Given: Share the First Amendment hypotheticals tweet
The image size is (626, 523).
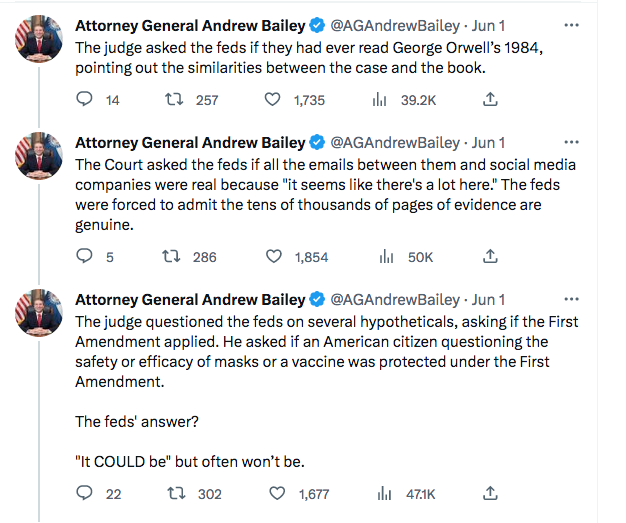Looking at the screenshot, I should [x=490, y=493].
